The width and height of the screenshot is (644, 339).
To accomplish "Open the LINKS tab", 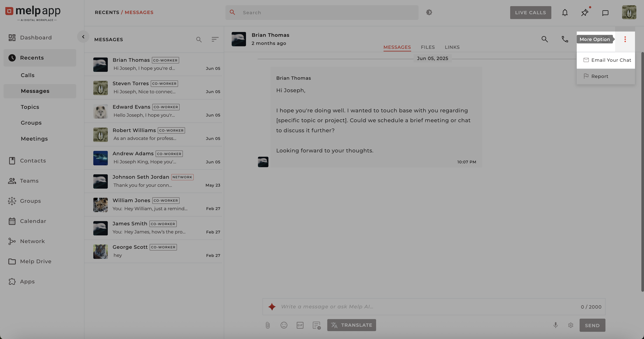I will 452,47.
